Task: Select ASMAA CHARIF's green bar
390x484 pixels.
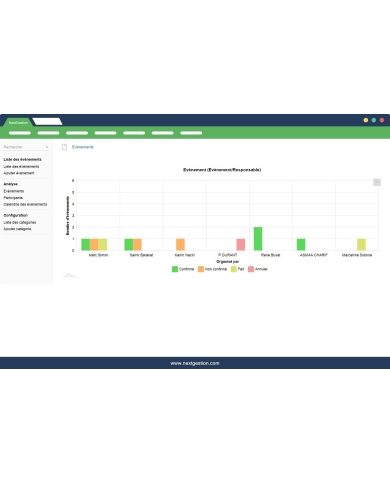Action: pyautogui.click(x=301, y=244)
